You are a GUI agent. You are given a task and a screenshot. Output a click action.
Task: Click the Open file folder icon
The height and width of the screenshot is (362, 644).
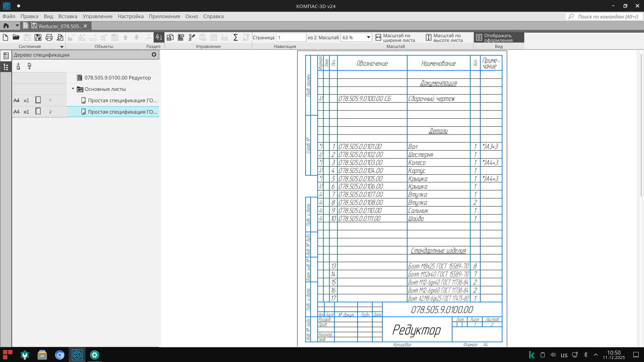(16, 37)
